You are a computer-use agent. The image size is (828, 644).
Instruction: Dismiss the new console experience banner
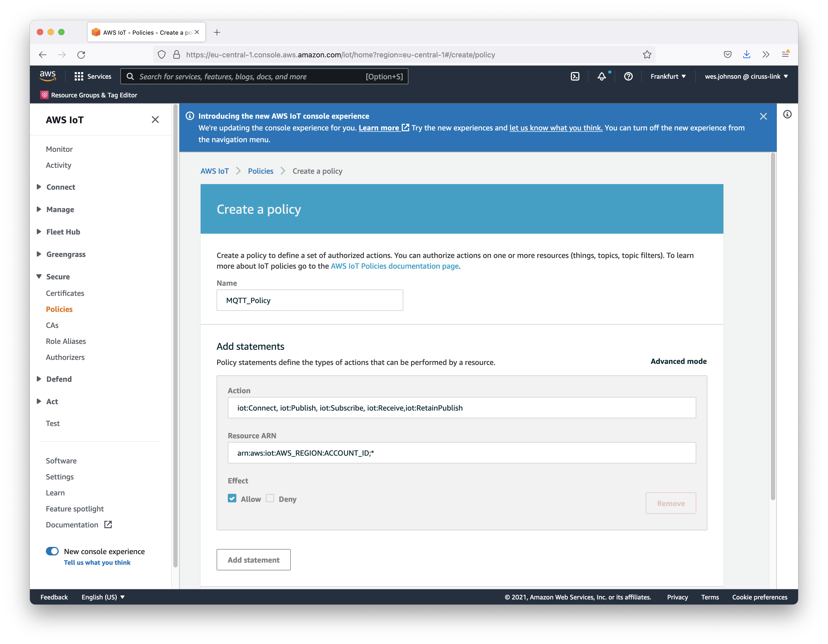[x=763, y=116]
